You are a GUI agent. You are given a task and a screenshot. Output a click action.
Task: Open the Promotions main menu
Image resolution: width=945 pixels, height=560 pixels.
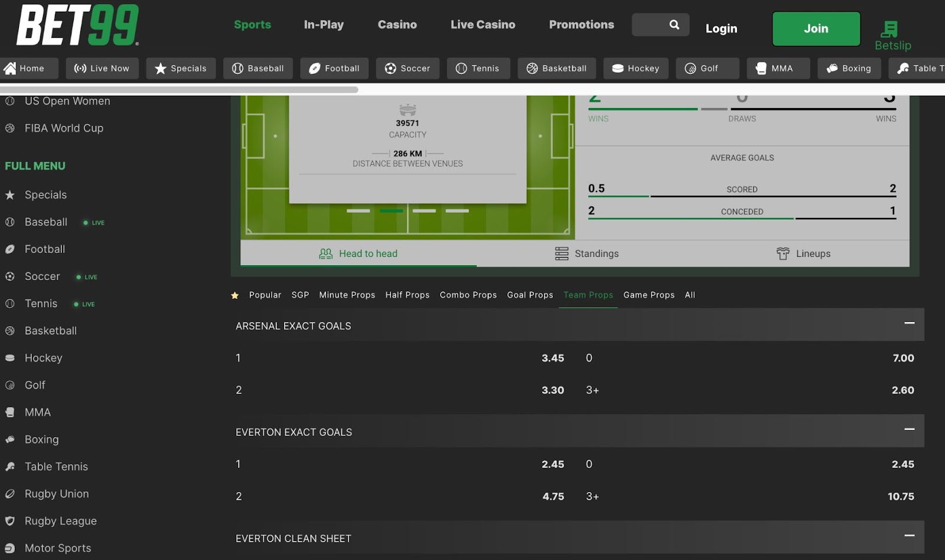[582, 25]
